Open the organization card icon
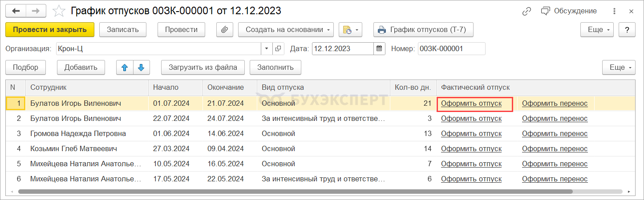This screenshot has width=644, height=200. [x=278, y=48]
